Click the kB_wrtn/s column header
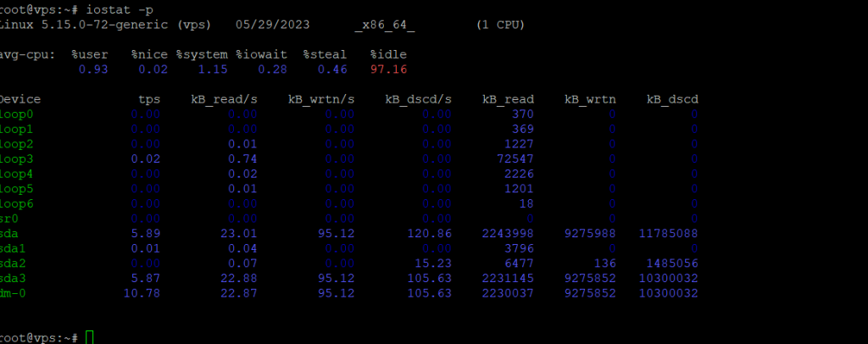 (321, 99)
